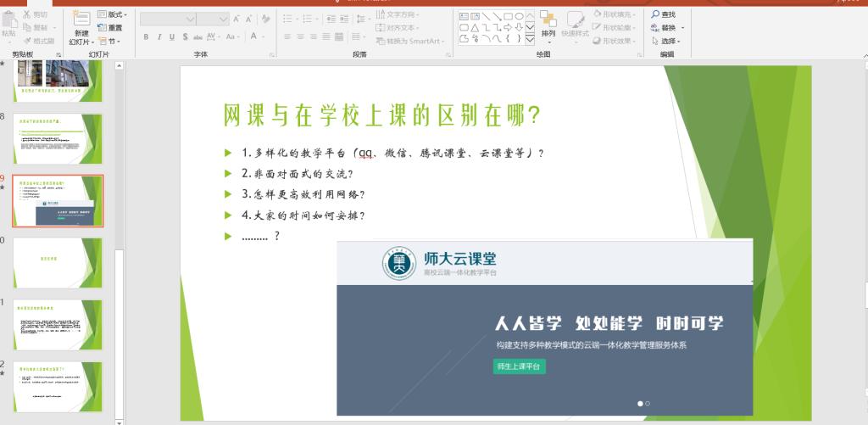Click the 查找 (Find) magnifier icon

(x=655, y=14)
